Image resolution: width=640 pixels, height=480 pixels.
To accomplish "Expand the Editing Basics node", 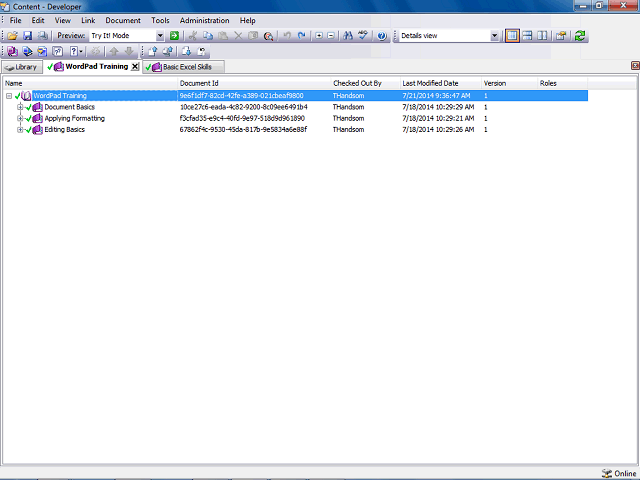I will pyautogui.click(x=20, y=130).
